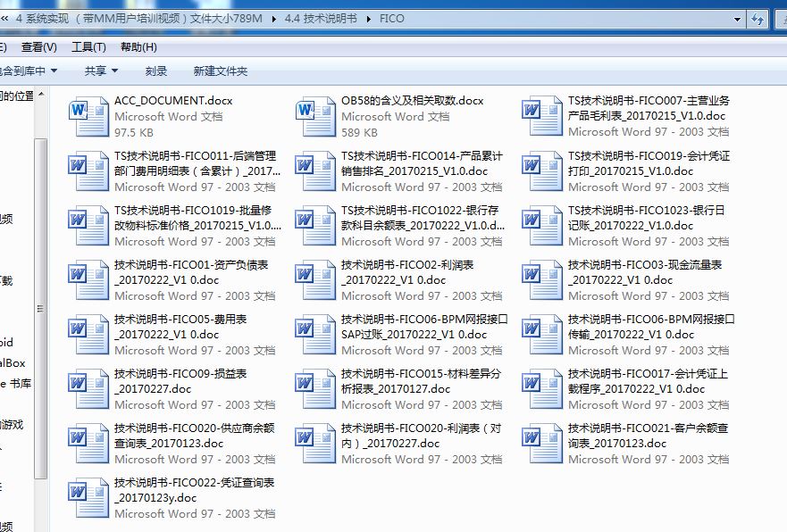Click the FICO014-产品累计销售排名 document icon
Viewport: 787px width, 532px height.
coord(315,171)
